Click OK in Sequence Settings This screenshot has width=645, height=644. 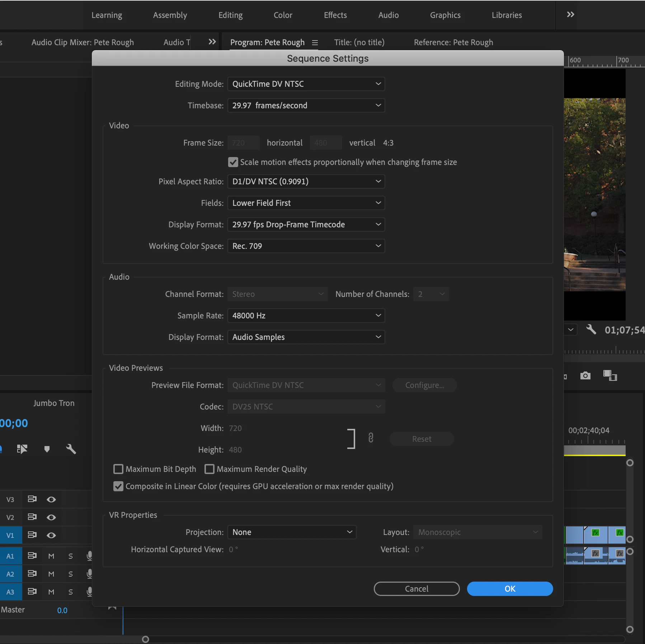point(510,589)
